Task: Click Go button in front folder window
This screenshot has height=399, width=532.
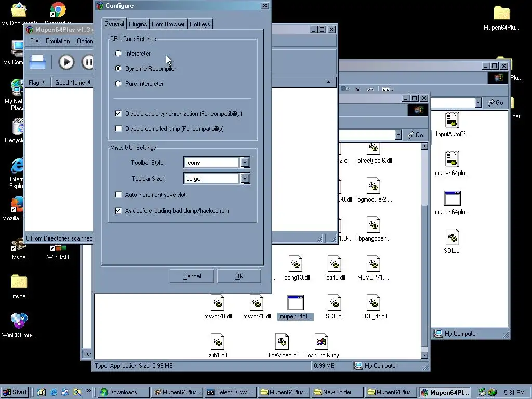Action: pyautogui.click(x=416, y=135)
